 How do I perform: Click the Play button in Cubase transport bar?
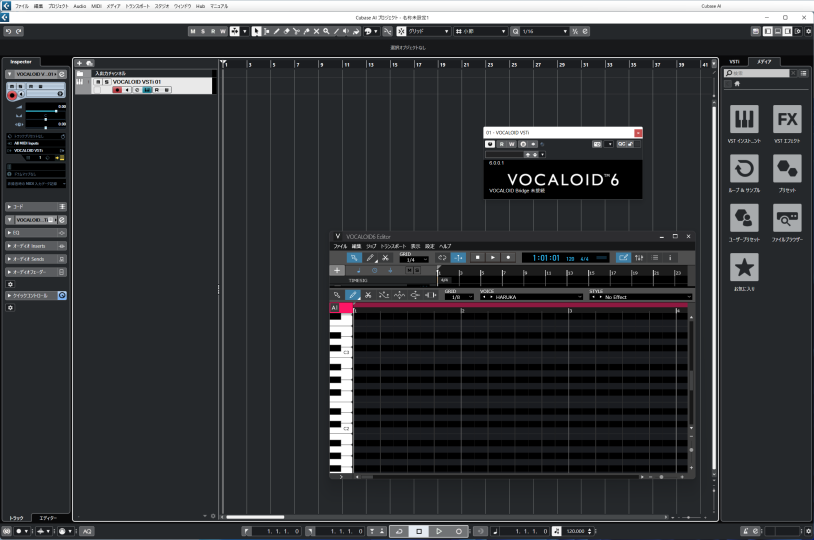[439, 531]
